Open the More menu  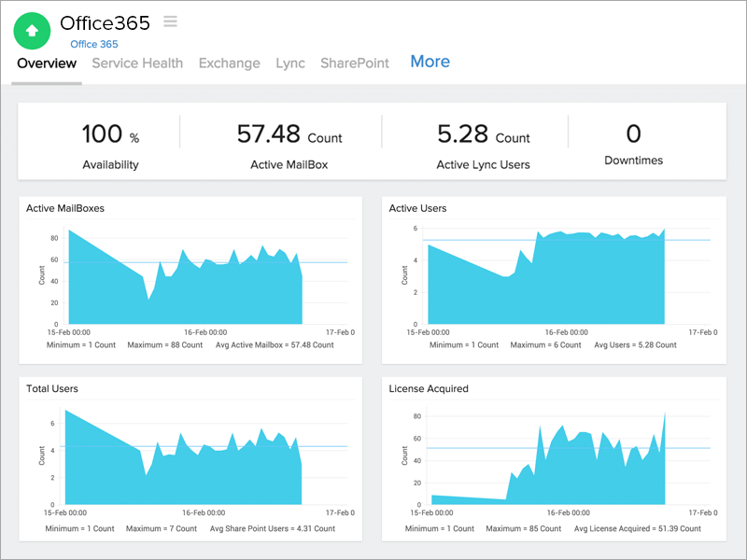tap(430, 62)
